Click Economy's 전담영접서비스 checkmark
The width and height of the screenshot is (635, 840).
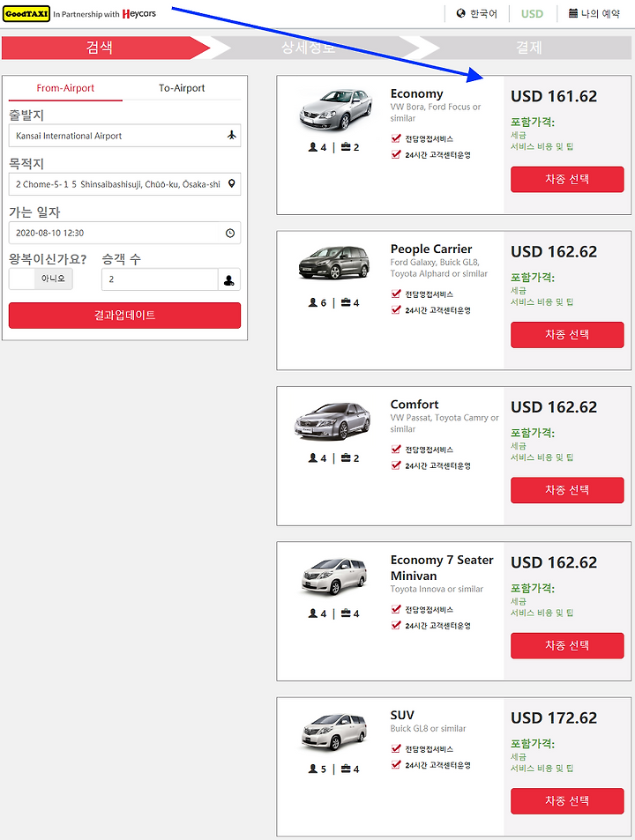pyautogui.click(x=396, y=138)
